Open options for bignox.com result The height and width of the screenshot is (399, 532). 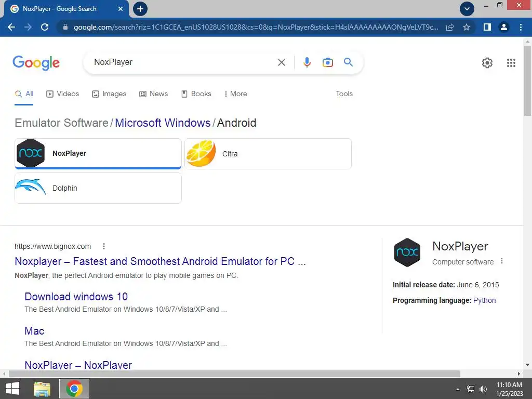coord(104,246)
